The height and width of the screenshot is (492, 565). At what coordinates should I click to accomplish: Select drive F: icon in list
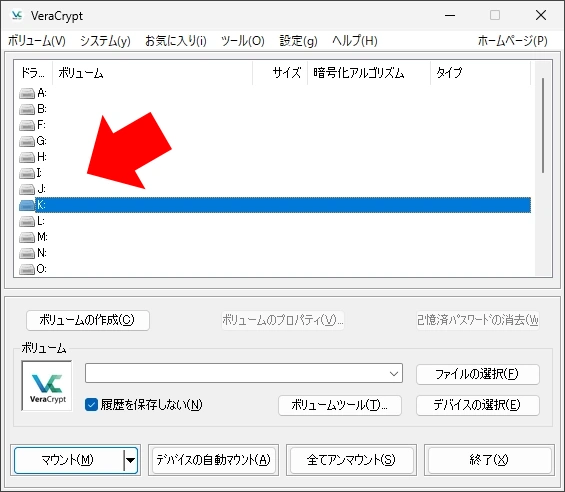click(x=27, y=125)
